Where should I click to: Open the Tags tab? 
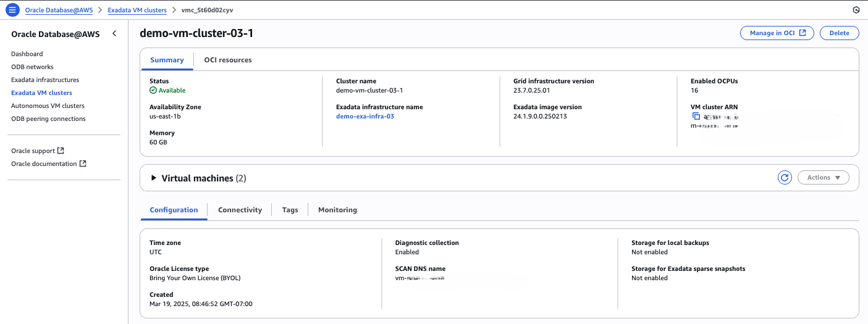point(290,210)
